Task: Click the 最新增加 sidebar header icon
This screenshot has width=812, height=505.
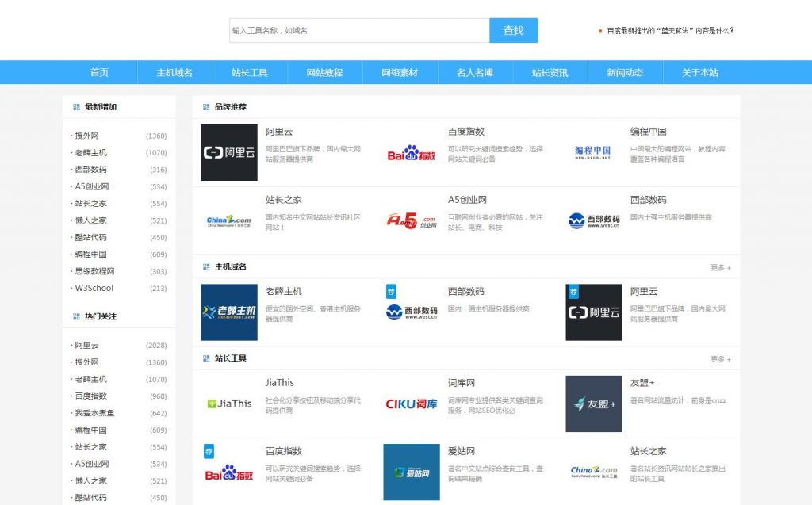Action: coord(76,107)
